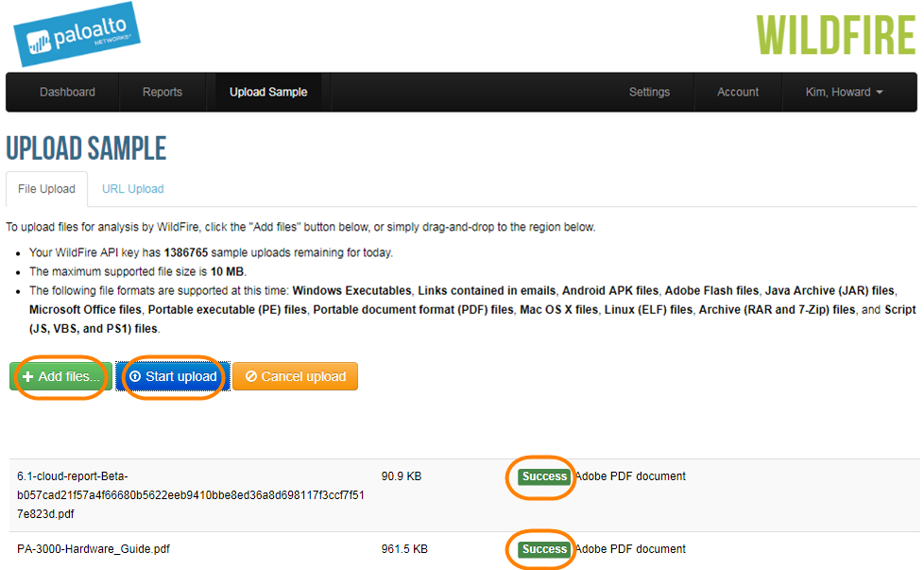Image resolution: width=924 pixels, height=570 pixels.
Task: Click Adobe PDF document text in 90.9 KB row
Action: [x=630, y=476]
